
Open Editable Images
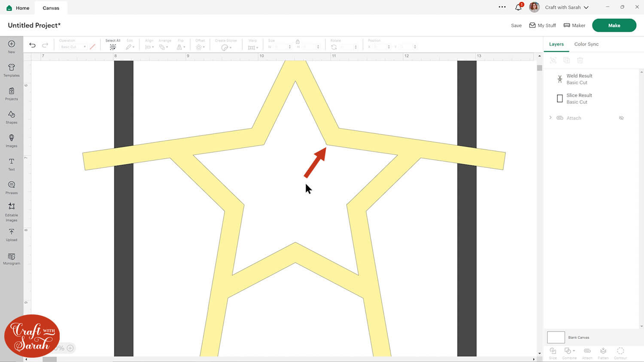[12, 212]
